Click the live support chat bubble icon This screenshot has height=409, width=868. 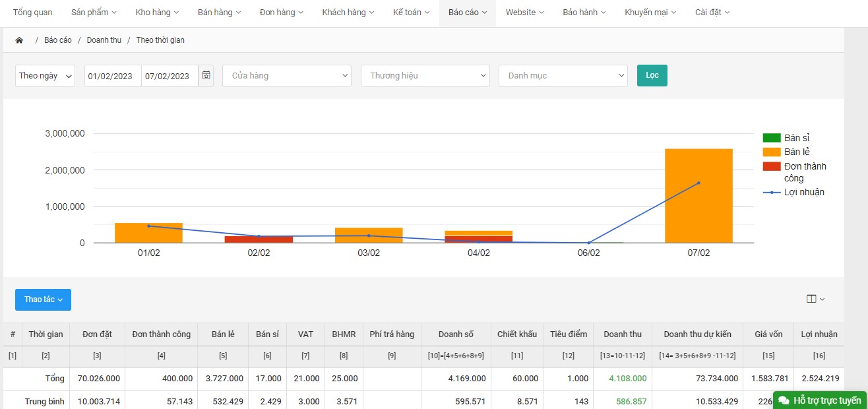click(x=784, y=400)
